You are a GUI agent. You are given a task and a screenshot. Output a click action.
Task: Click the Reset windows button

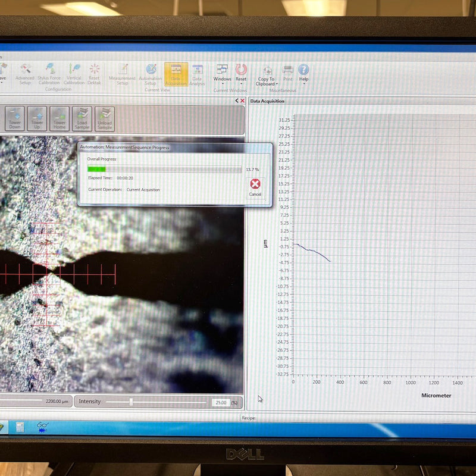click(x=241, y=74)
